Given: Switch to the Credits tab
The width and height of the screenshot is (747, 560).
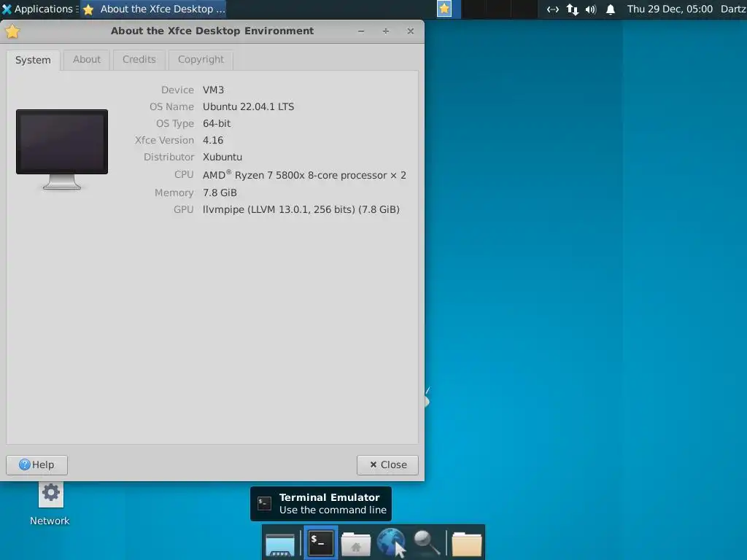Looking at the screenshot, I should [x=139, y=60].
